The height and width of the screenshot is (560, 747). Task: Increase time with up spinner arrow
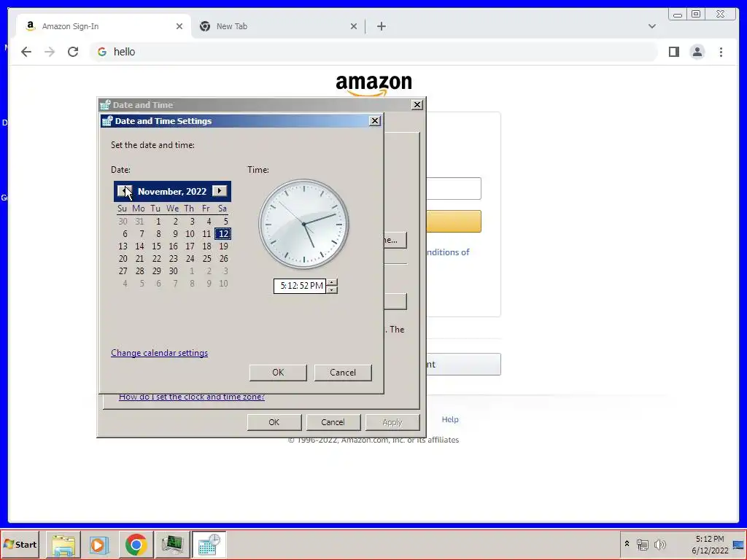tap(332, 282)
